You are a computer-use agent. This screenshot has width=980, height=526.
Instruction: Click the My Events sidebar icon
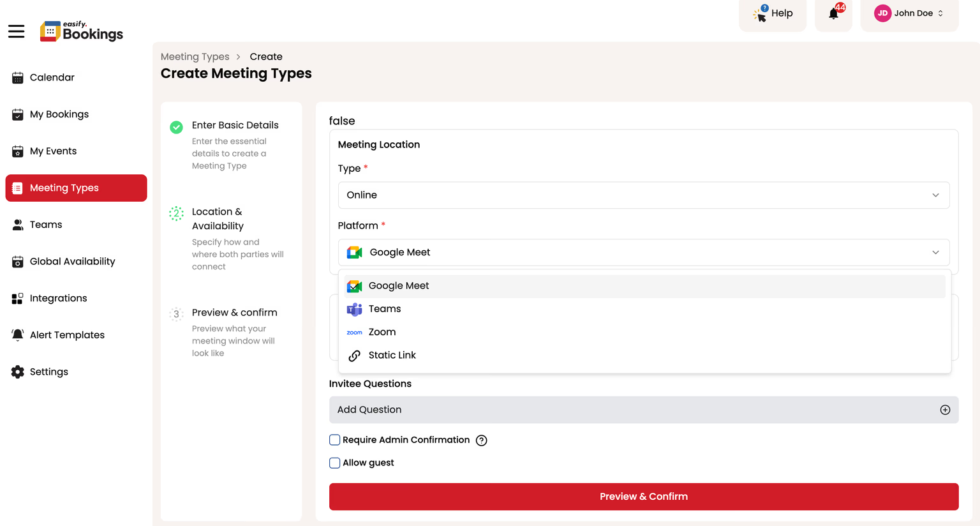[x=18, y=151]
